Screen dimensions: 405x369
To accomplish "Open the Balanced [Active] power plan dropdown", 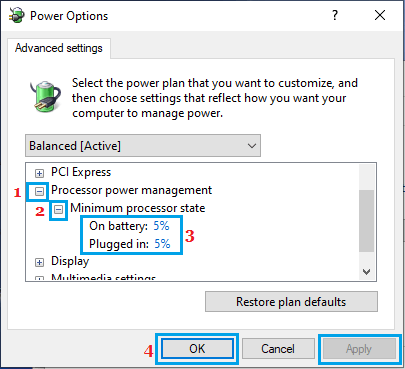I will pos(143,146).
